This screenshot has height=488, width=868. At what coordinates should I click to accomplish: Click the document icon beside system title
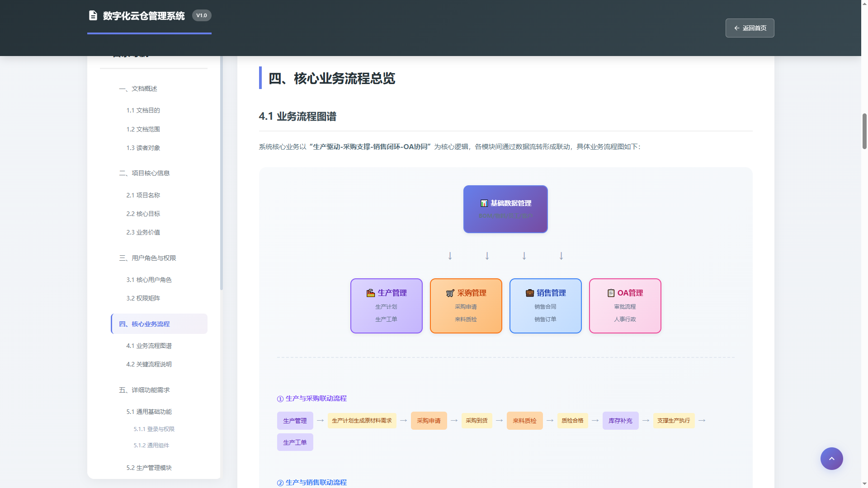pyautogui.click(x=93, y=16)
